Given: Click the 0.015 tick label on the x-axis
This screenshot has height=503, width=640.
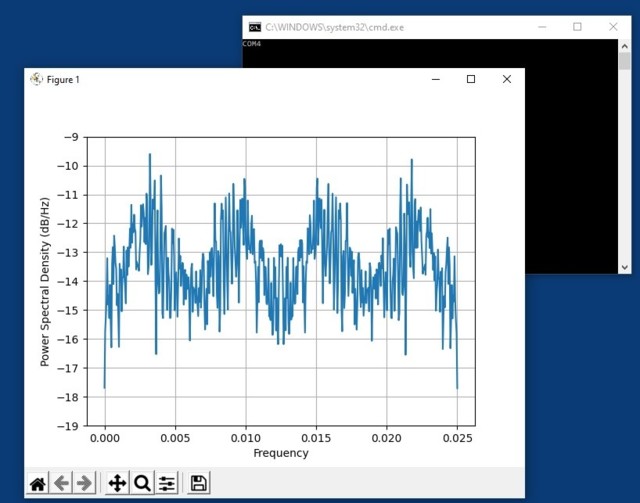Looking at the screenshot, I should 316,438.
